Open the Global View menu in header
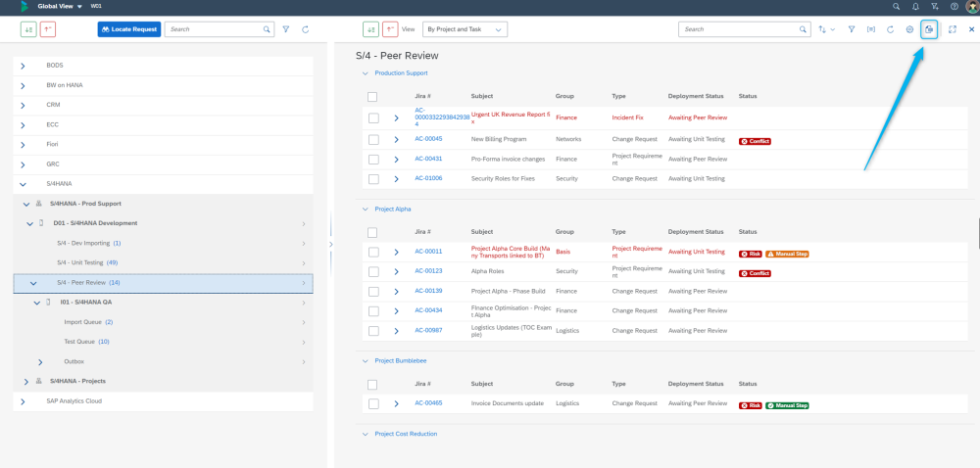Screen dimensions: 980x468 (59, 6)
